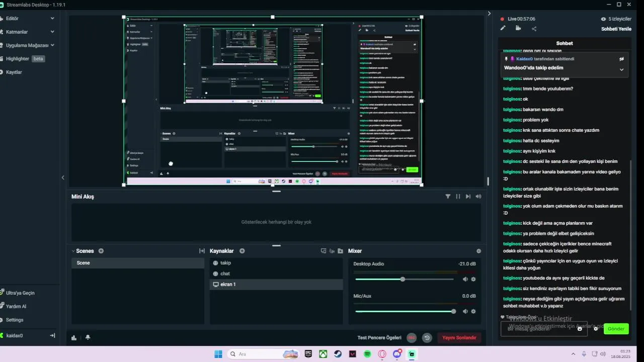644x362 pixels.
Task: Select the chat source
Action: (276, 274)
